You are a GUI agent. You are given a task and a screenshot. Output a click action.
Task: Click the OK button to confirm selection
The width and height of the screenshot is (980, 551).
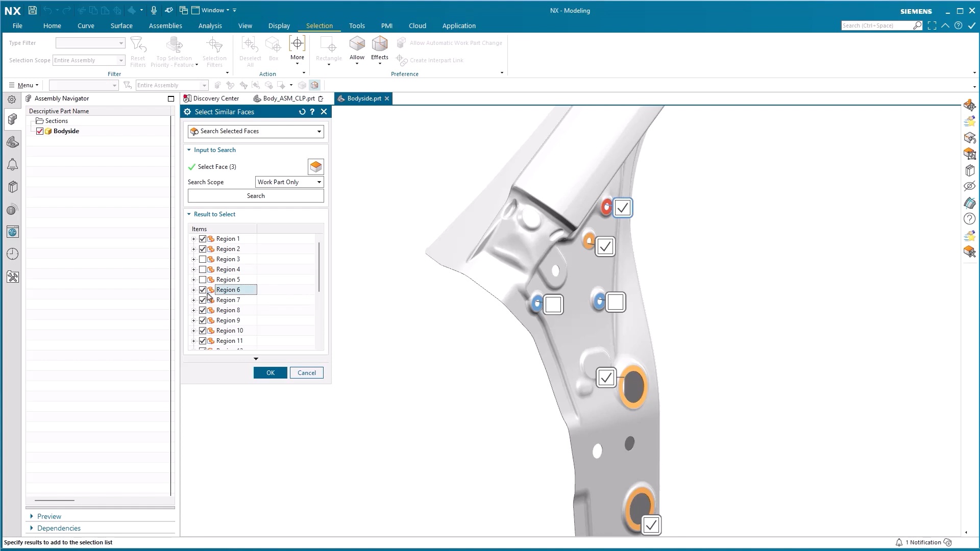click(x=270, y=373)
